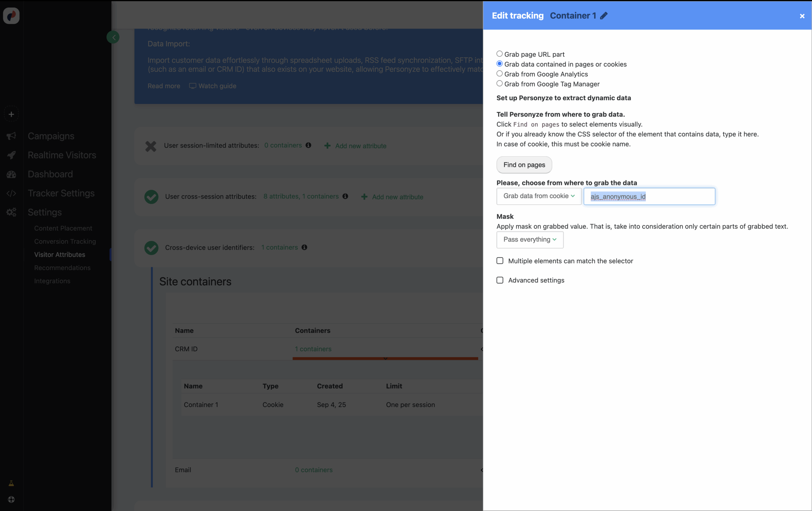Go to Content Placement submenu
The image size is (812, 511).
[x=63, y=228]
